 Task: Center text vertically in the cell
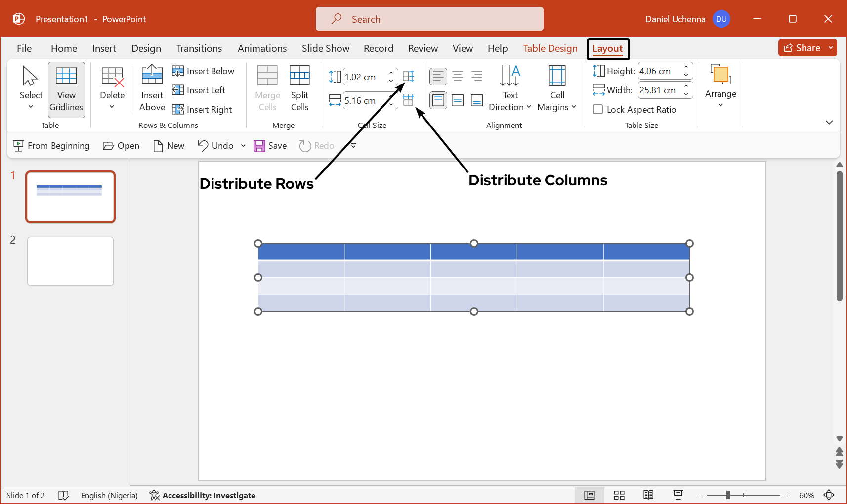tap(458, 101)
